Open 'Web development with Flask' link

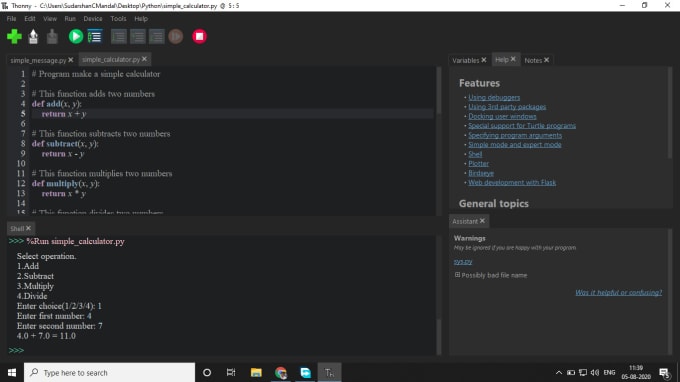[512, 182]
